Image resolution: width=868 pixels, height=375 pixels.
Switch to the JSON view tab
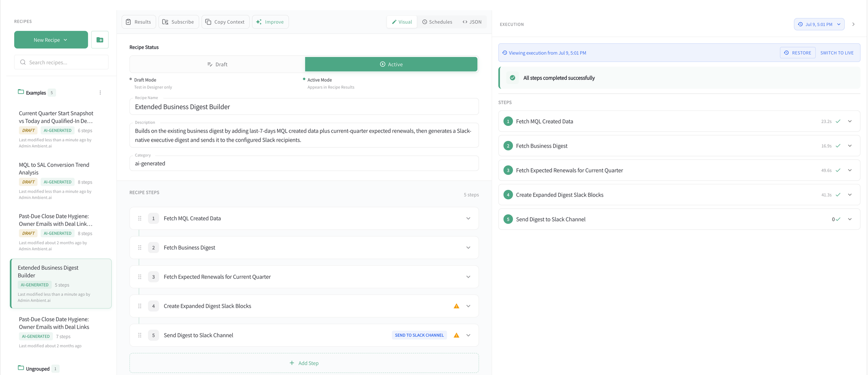click(472, 22)
